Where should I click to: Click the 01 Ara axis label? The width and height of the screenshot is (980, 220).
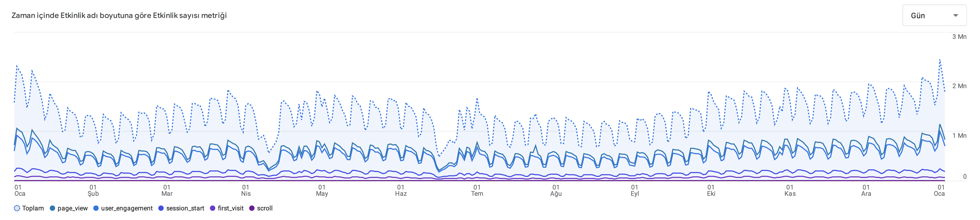pos(866,190)
